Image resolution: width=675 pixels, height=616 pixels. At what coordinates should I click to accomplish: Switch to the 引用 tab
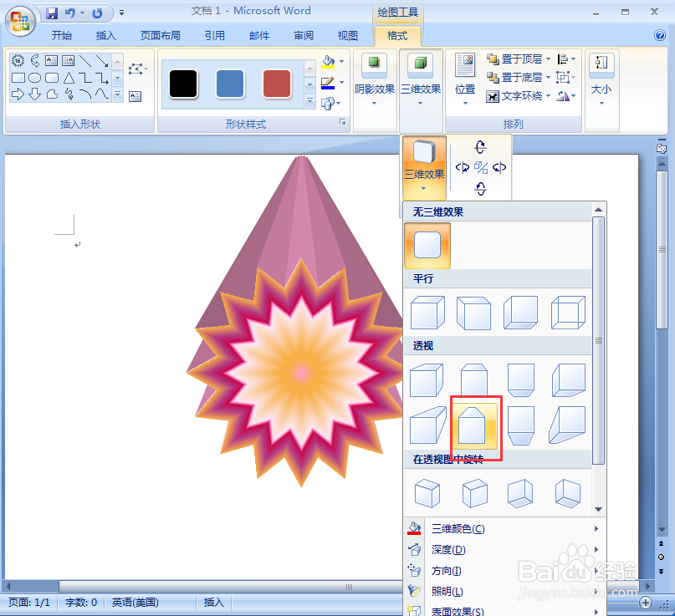click(x=214, y=36)
